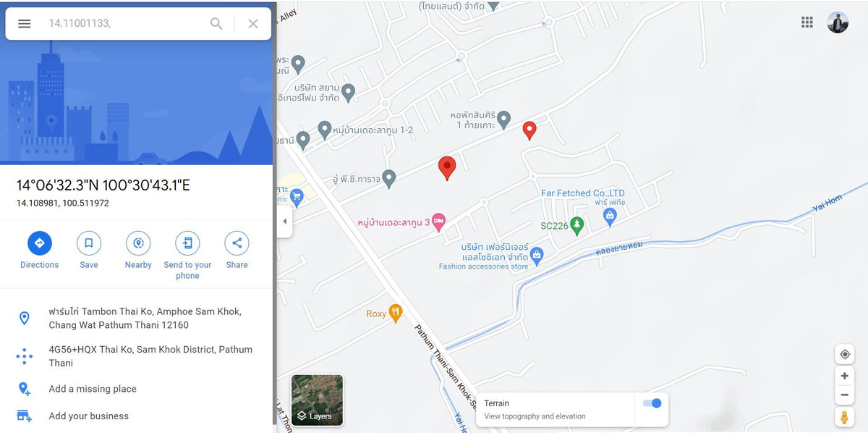Zoom in with plus button
868x433 pixels.
(844, 376)
